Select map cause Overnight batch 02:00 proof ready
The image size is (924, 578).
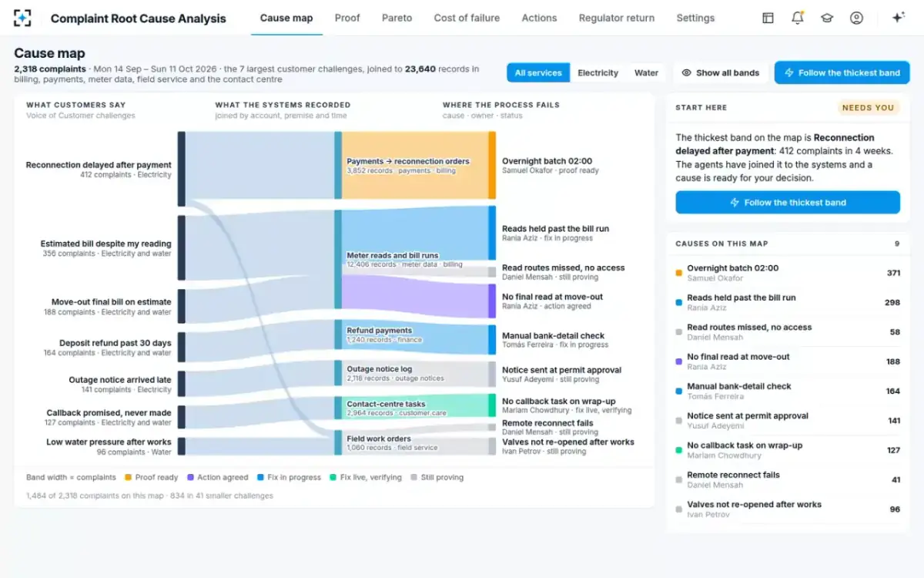click(x=550, y=166)
